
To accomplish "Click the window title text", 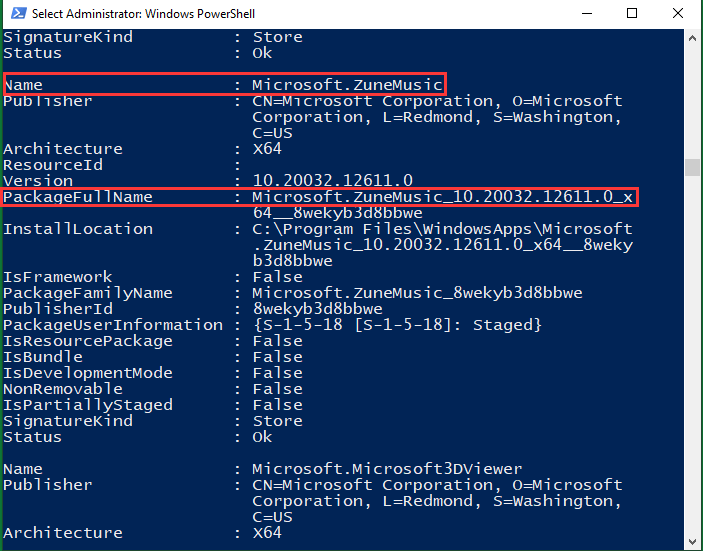I will (143, 14).
